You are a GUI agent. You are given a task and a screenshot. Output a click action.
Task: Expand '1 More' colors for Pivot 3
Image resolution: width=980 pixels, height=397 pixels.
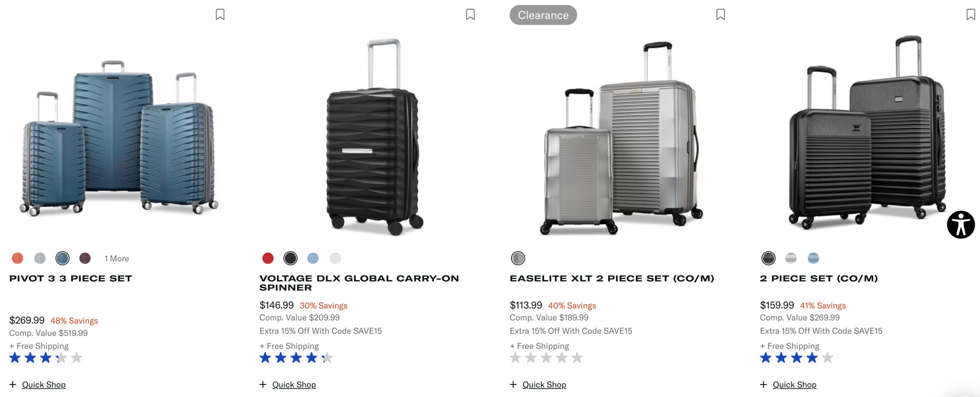117,259
